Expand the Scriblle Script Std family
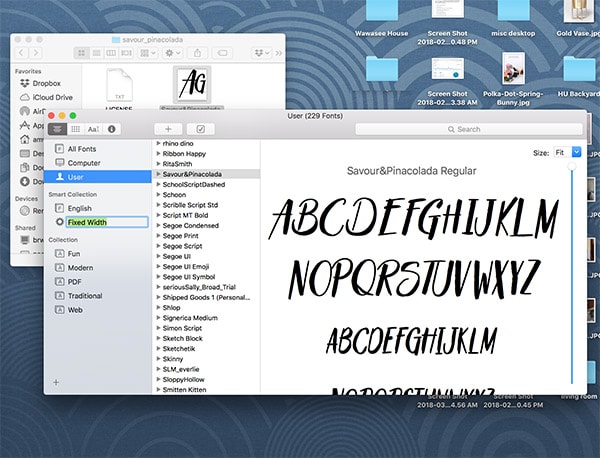This screenshot has height=458, width=600. coord(158,205)
